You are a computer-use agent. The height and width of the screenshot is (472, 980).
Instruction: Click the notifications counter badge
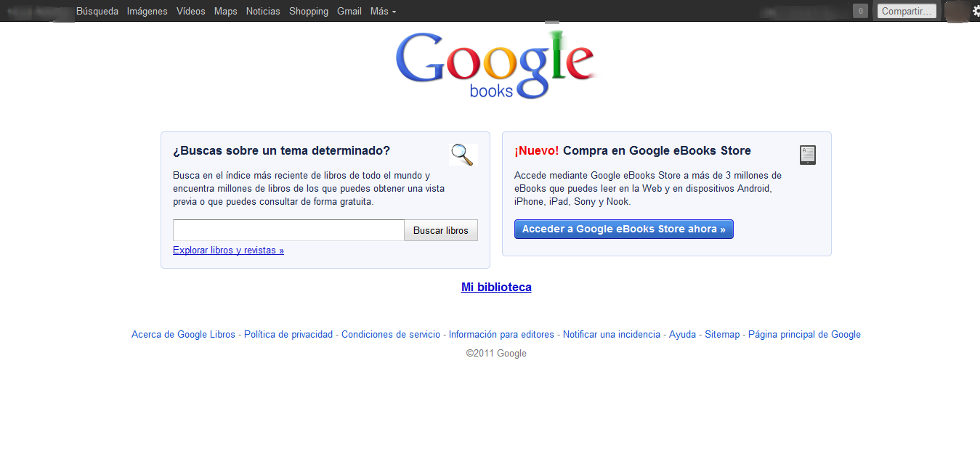859,10
